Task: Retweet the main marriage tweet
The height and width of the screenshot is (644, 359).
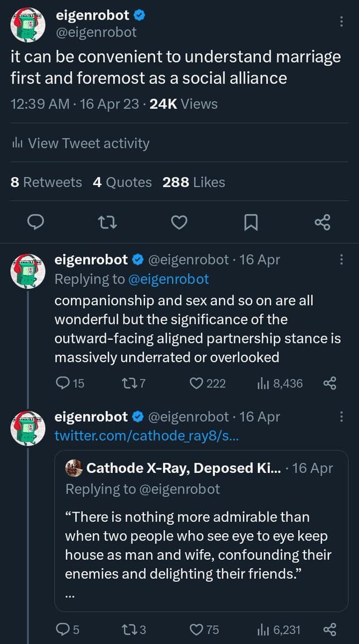Action: pos(107,222)
